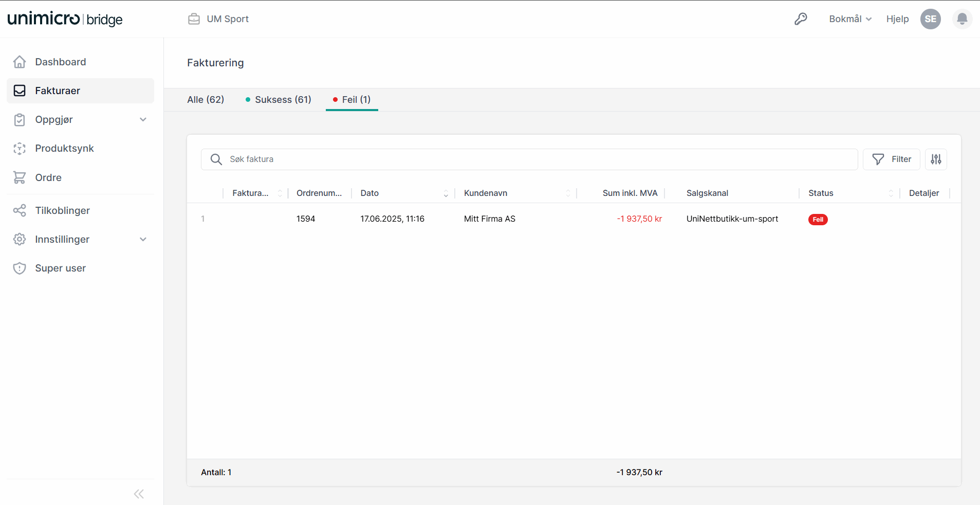Open the Bokmål language dropdown
This screenshot has width=980, height=505.
point(850,19)
